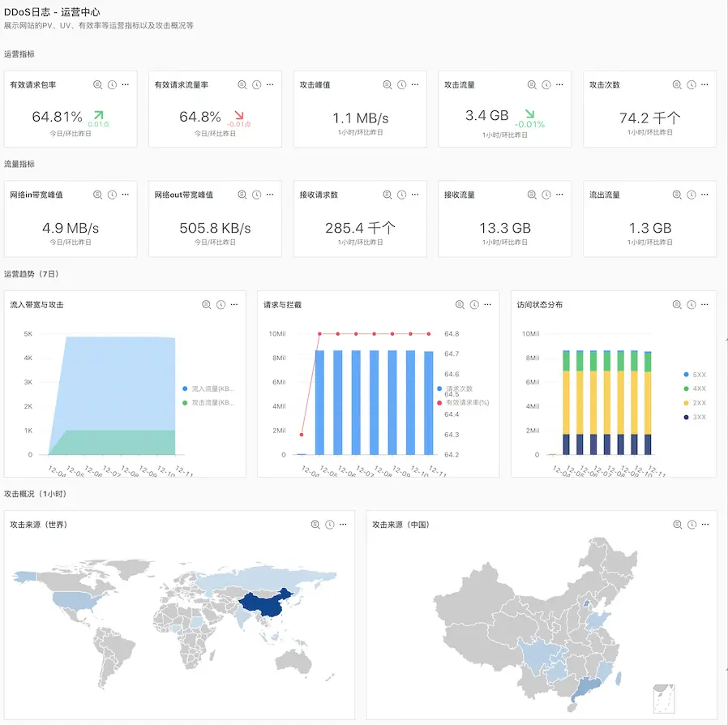
Task: Zoom into the 接收流量 card
Action: 532,195
